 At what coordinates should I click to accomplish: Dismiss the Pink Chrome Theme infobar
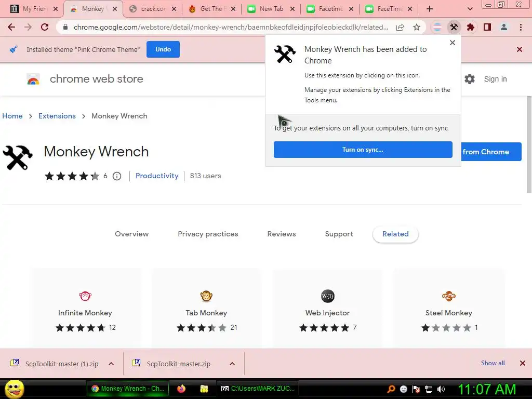[x=519, y=49]
